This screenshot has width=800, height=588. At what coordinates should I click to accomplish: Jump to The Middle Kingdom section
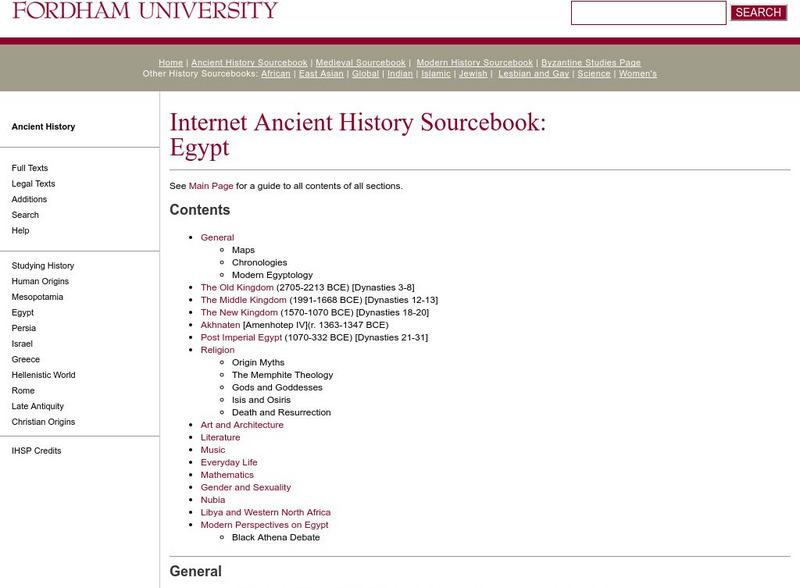point(243,300)
